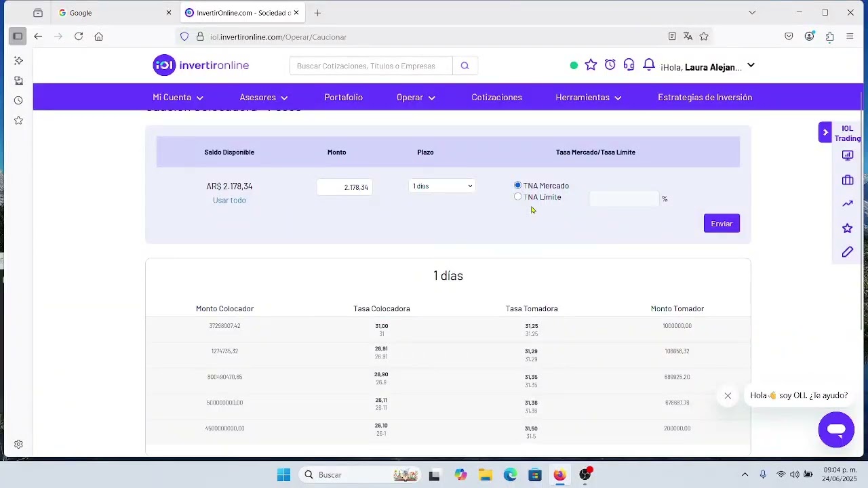Expand Asesores menu
This screenshot has width=868, height=488.
coord(264,98)
